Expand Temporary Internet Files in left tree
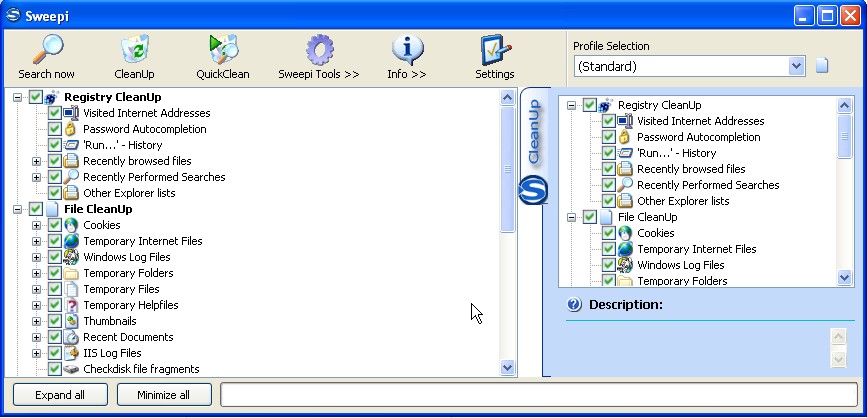Viewport: 867px width, 418px height. coord(36,242)
